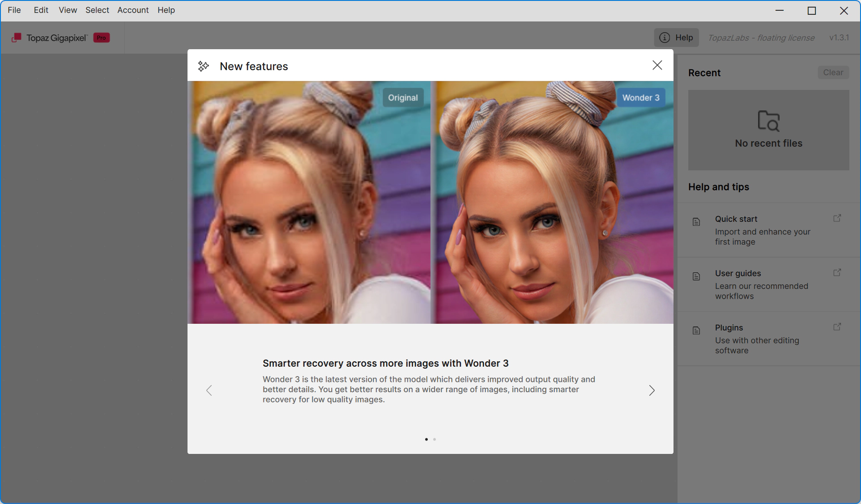Click 'Use with other editing software' text

coord(757,346)
